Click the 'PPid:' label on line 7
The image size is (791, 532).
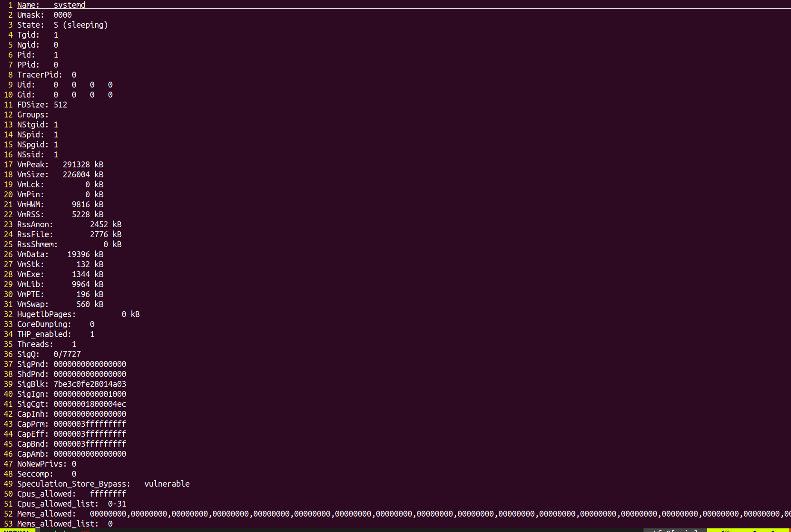tap(29, 65)
